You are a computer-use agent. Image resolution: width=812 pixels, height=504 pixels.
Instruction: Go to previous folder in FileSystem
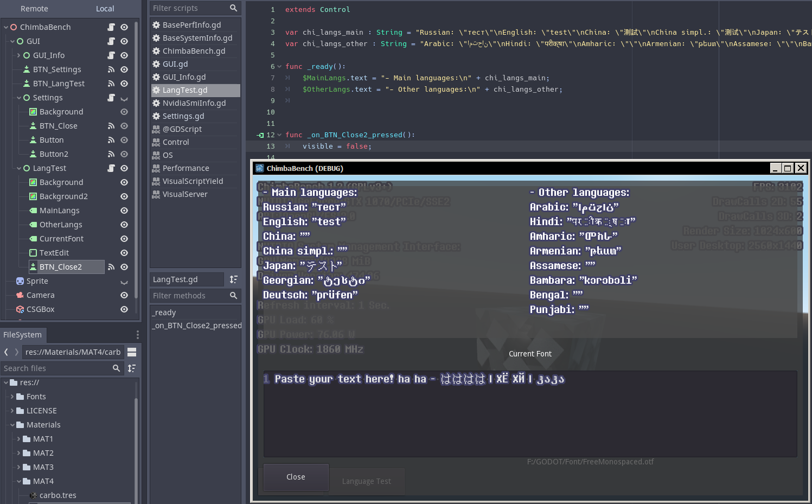click(7, 352)
